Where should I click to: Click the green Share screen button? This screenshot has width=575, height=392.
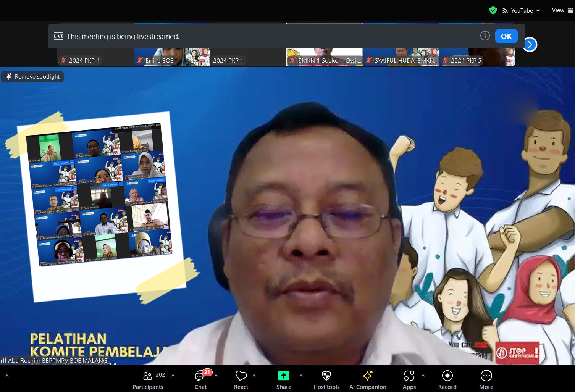click(x=283, y=380)
